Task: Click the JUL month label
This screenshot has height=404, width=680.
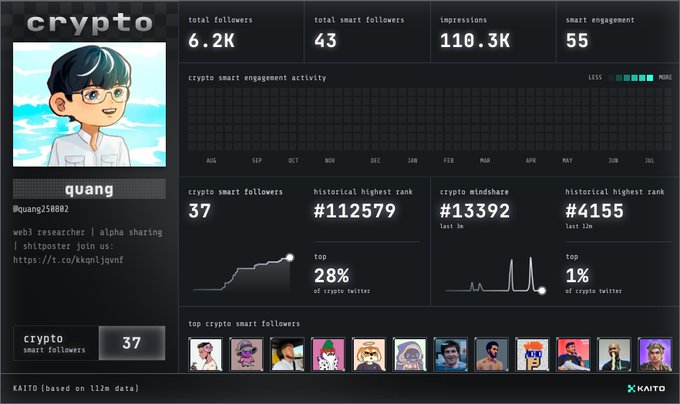Action: coord(649,160)
